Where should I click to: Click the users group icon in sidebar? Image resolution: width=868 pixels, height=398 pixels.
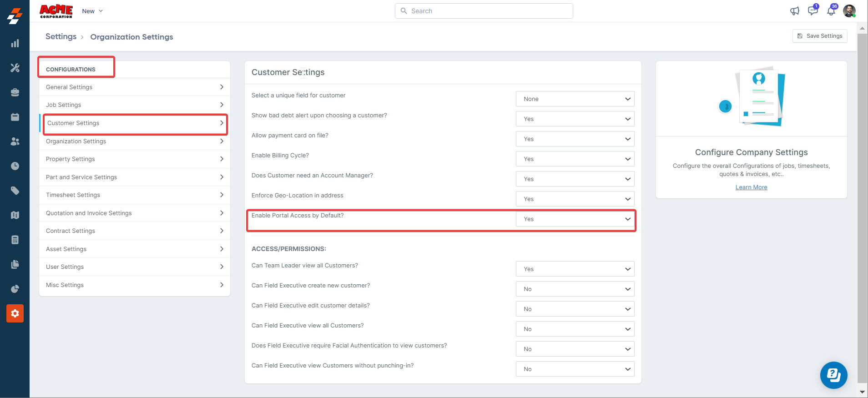coord(15,141)
